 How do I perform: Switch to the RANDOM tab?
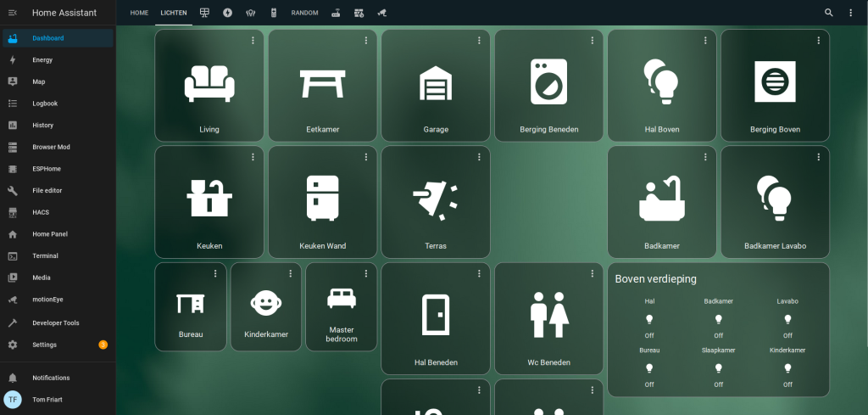point(304,13)
